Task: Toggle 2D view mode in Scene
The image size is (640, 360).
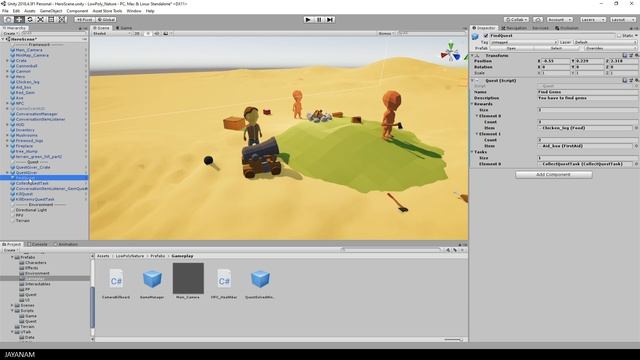Action: tap(137, 33)
